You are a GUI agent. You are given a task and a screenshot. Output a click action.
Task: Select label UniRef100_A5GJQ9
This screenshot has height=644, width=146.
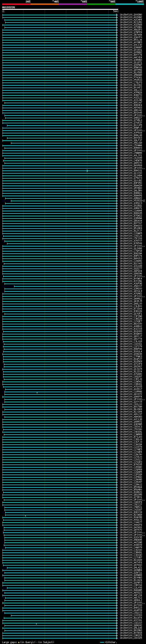(131, 143)
